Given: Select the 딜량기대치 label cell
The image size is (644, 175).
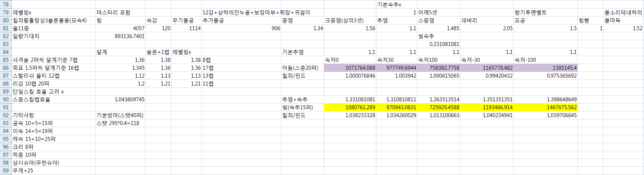Looking at the screenshot, I should point(53,36).
